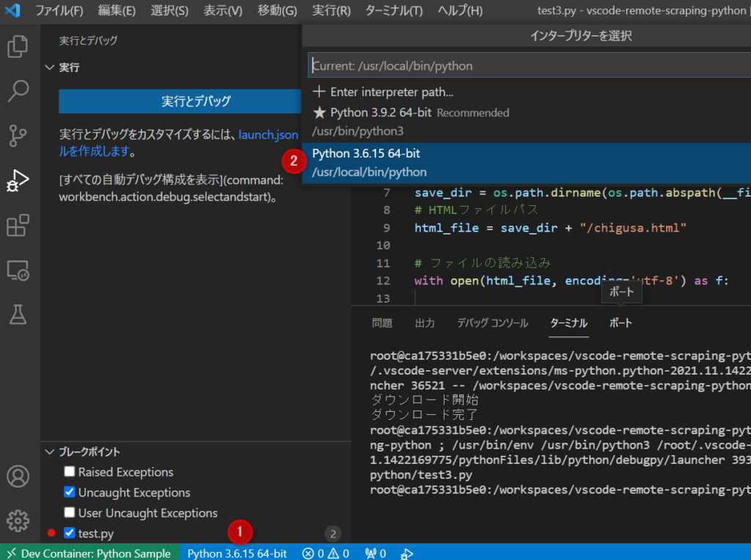The image size is (751, 560).
Task: Open the 表示(V) menu
Action: point(223,10)
